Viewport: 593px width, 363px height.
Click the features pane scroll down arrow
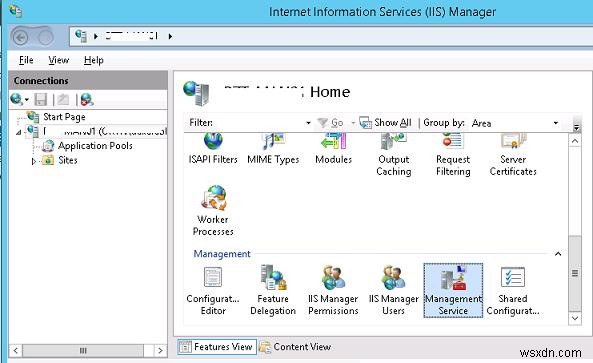(575, 318)
